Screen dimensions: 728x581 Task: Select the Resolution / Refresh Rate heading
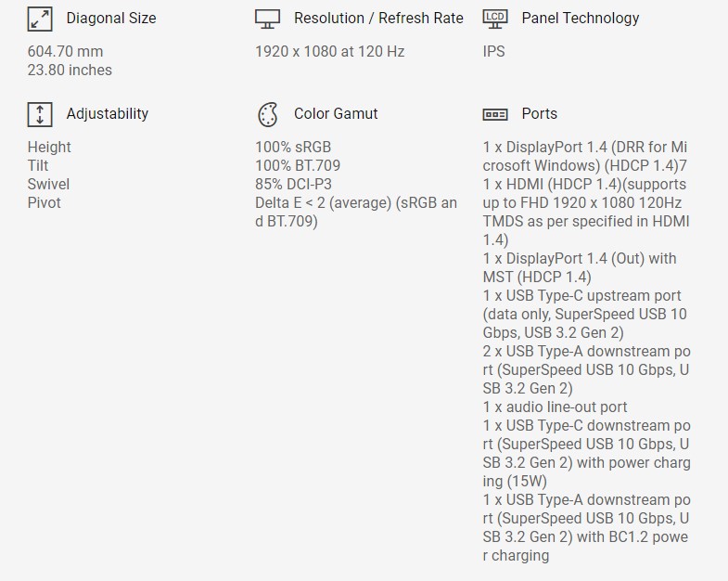pos(378,19)
